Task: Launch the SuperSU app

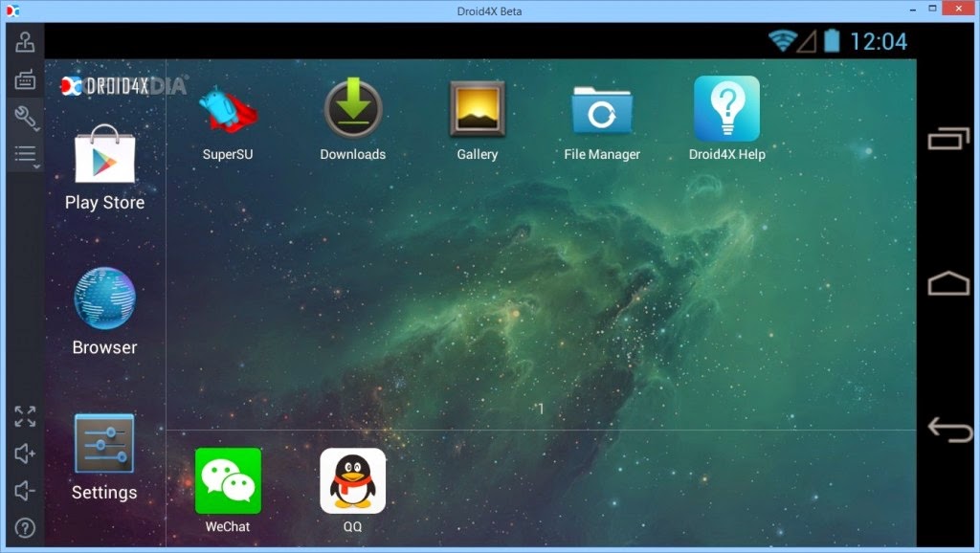Action: coord(228,108)
